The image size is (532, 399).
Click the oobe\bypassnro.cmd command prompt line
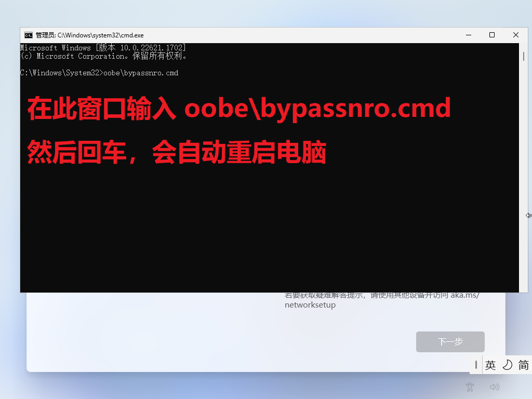[x=99, y=73]
